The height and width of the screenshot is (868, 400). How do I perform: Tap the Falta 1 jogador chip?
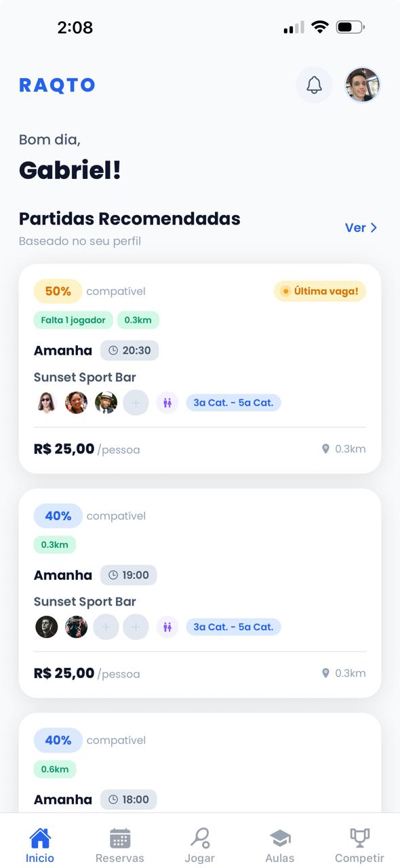(x=73, y=319)
